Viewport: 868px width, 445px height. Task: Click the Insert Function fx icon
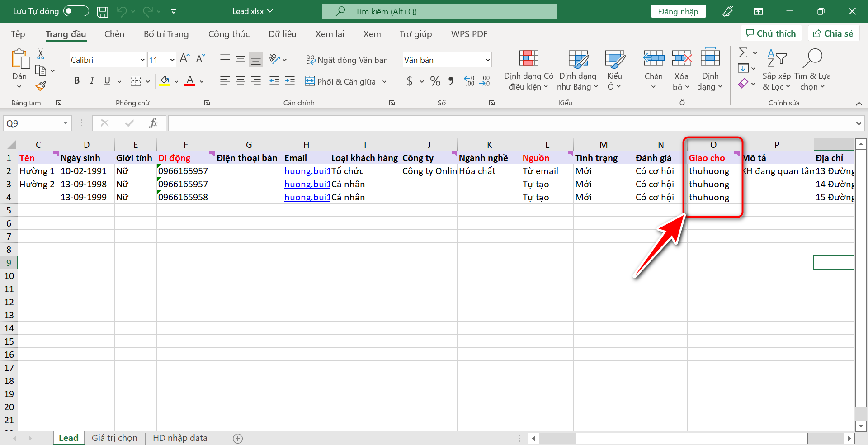[153, 123]
